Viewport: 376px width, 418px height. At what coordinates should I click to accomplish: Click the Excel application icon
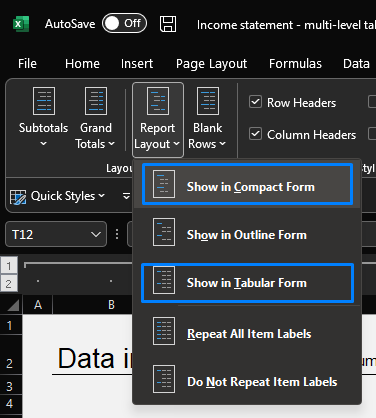coord(21,24)
